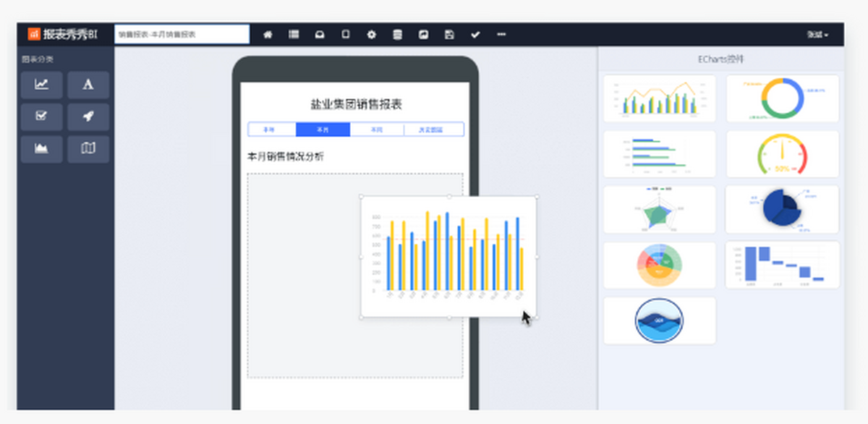The image size is (868, 424).
Task: Select the radar chart thumbnail
Action: [x=659, y=210]
